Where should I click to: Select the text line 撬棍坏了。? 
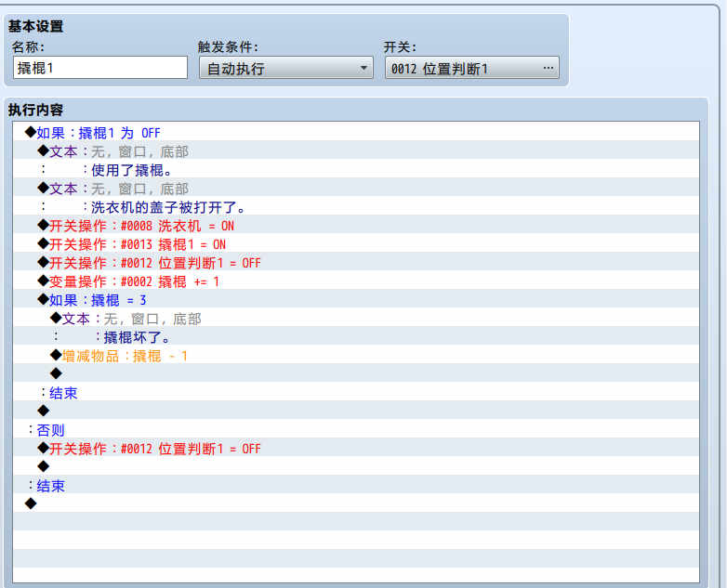356,337
